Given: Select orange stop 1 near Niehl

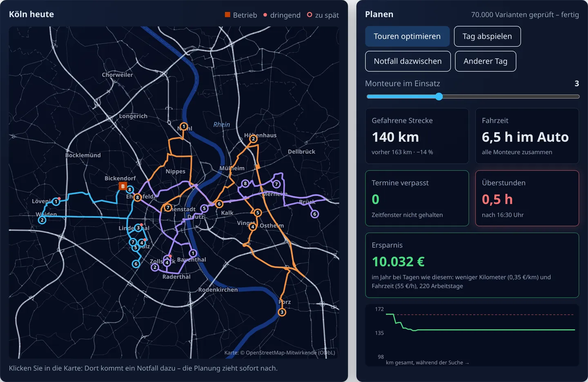Looking at the screenshot, I should point(184,127).
